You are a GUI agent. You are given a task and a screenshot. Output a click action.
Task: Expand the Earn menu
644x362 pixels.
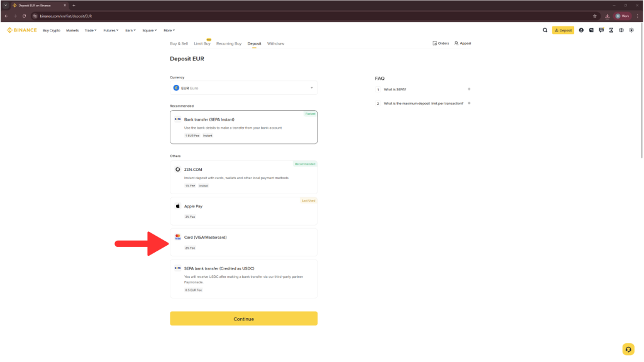[x=131, y=30]
